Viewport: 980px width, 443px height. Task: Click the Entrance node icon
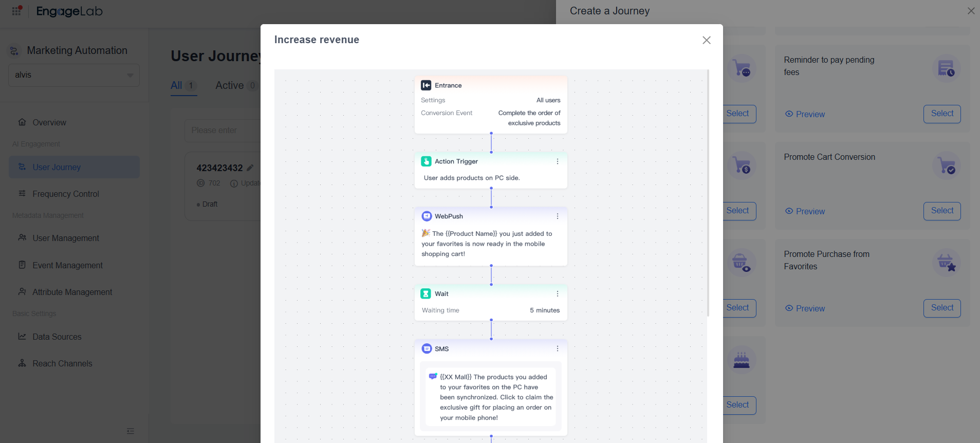[426, 85]
